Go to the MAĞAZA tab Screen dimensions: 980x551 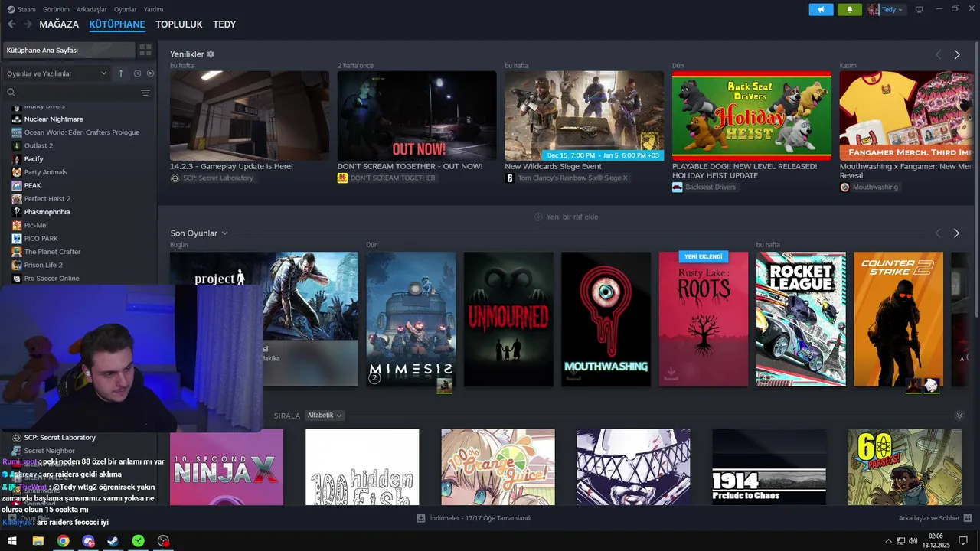59,24
